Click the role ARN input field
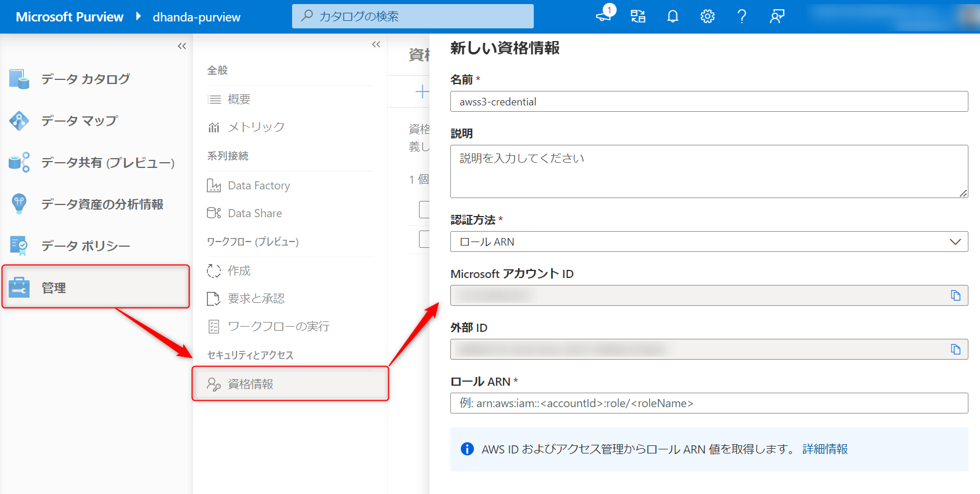Image resolution: width=980 pixels, height=494 pixels. (x=709, y=403)
